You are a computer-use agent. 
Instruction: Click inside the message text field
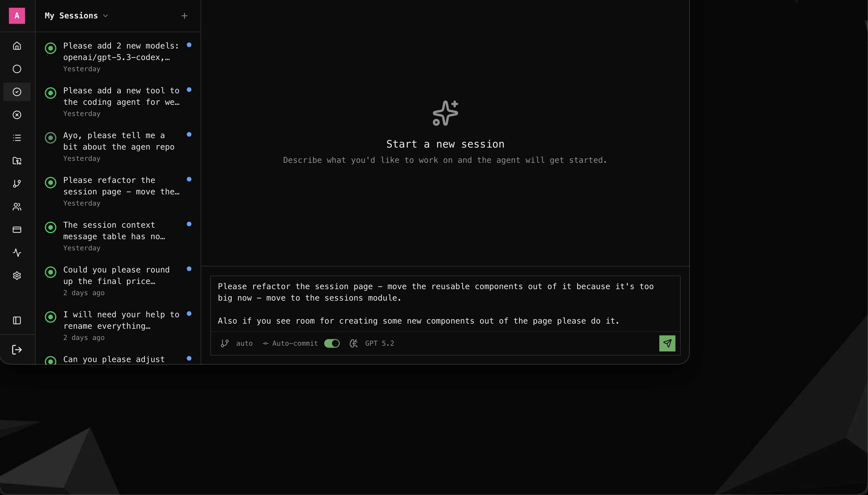coord(445,303)
